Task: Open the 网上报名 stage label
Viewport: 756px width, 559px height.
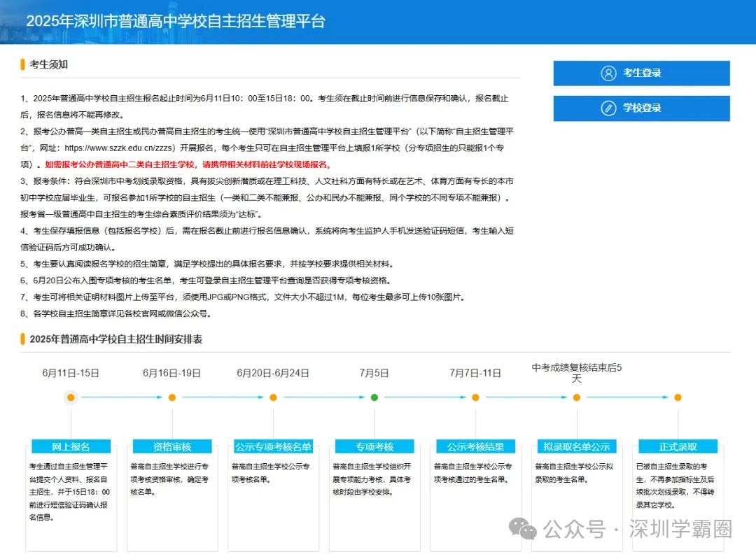Action: pyautogui.click(x=71, y=447)
